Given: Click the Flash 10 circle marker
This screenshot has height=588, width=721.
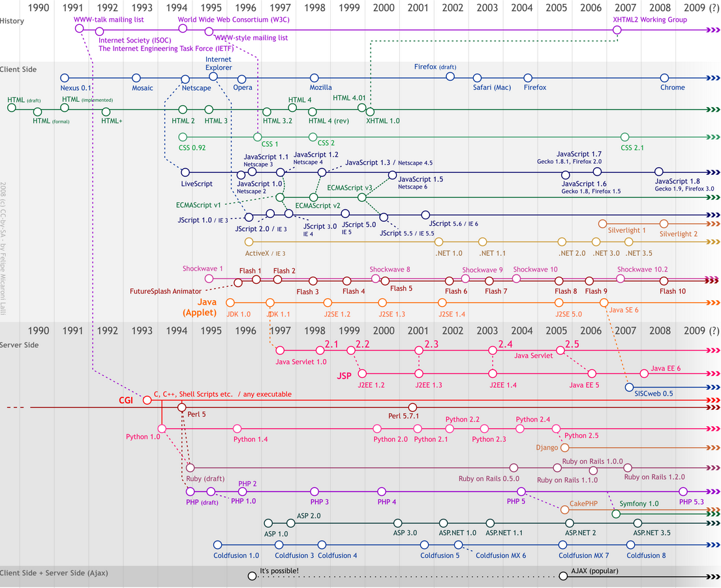Looking at the screenshot, I should 664,281.
